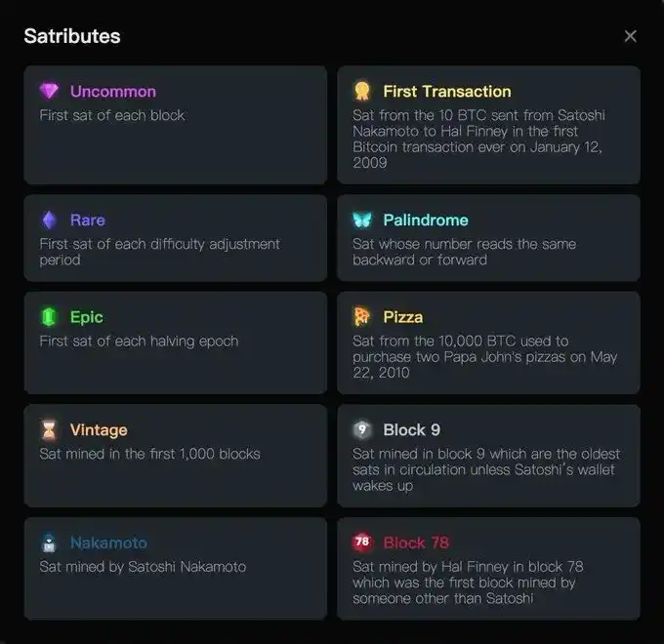Click the First Transaction medal icon
The width and height of the screenshot is (664, 644).
(362, 92)
